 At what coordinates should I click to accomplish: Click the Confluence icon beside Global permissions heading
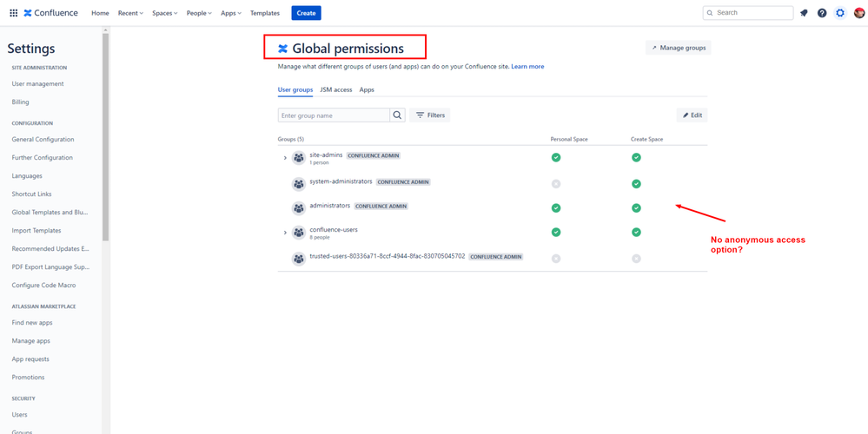click(283, 49)
